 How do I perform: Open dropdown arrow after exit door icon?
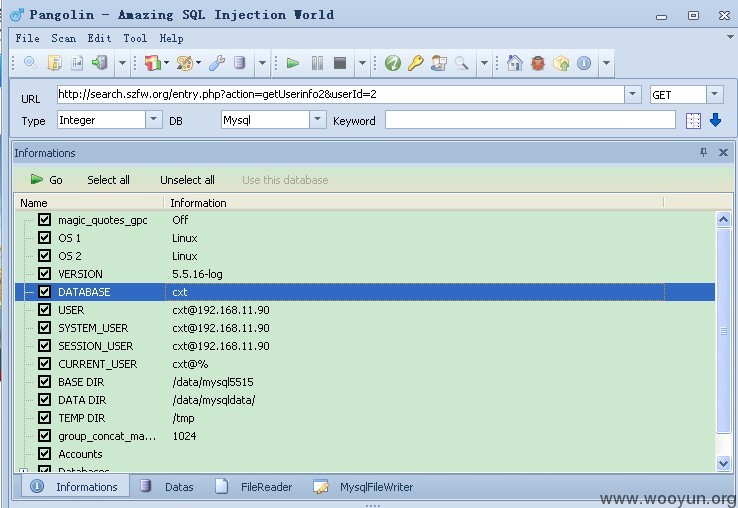[122, 63]
